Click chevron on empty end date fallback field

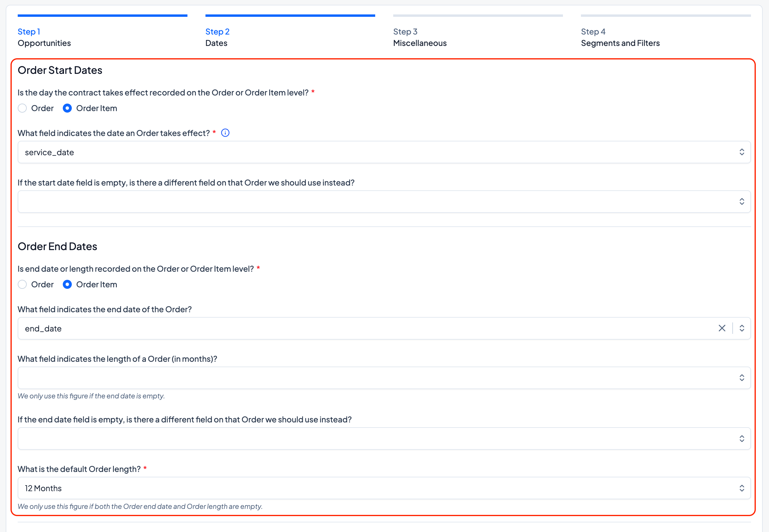click(x=741, y=439)
